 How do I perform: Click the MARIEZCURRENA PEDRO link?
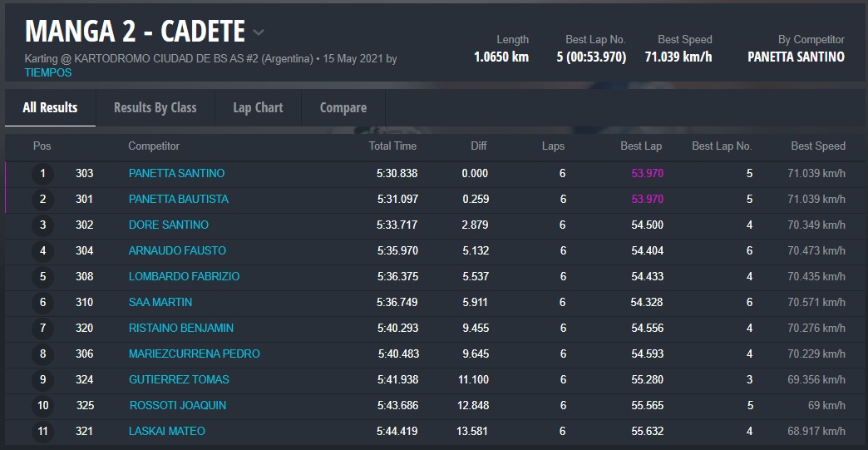pyautogui.click(x=194, y=354)
